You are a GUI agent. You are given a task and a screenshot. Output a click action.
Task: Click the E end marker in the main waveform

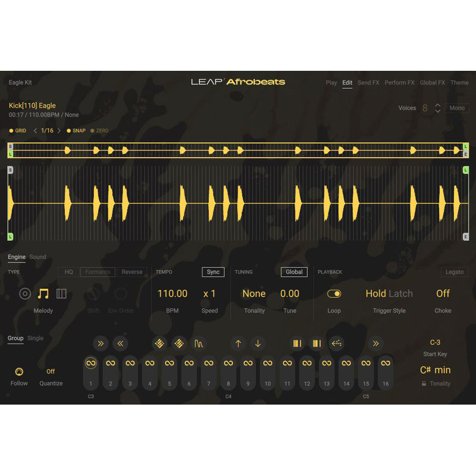coord(466,236)
